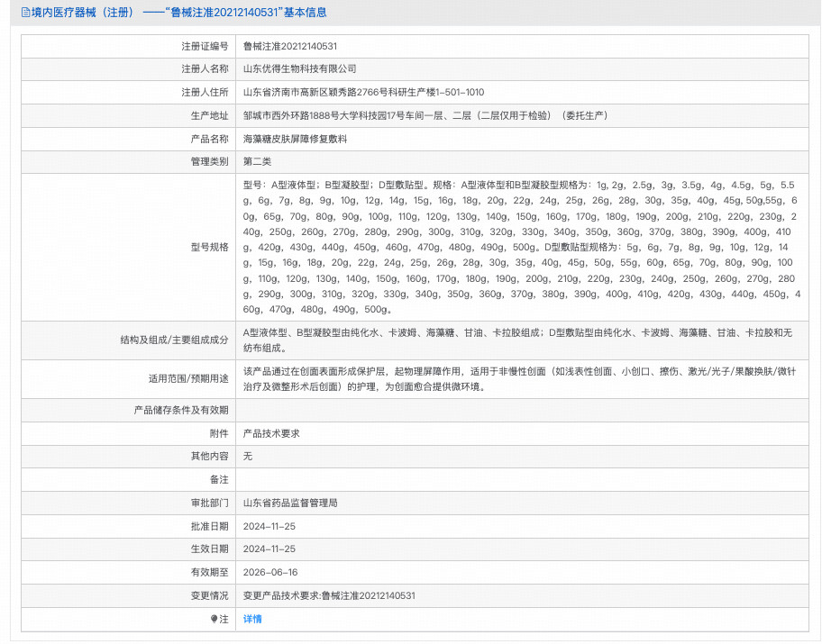Click the 其他内容 cell showing 无
The image size is (822, 644).
pyautogui.click(x=247, y=457)
